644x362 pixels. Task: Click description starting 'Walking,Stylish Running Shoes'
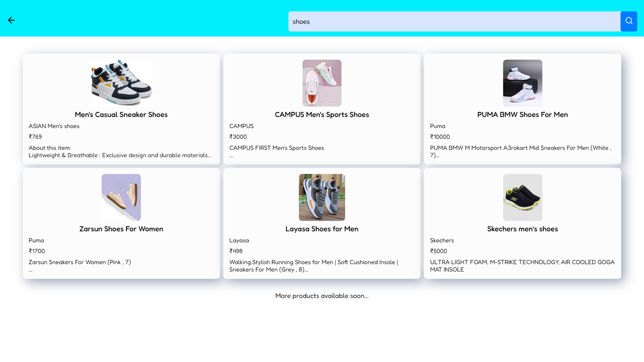click(314, 266)
